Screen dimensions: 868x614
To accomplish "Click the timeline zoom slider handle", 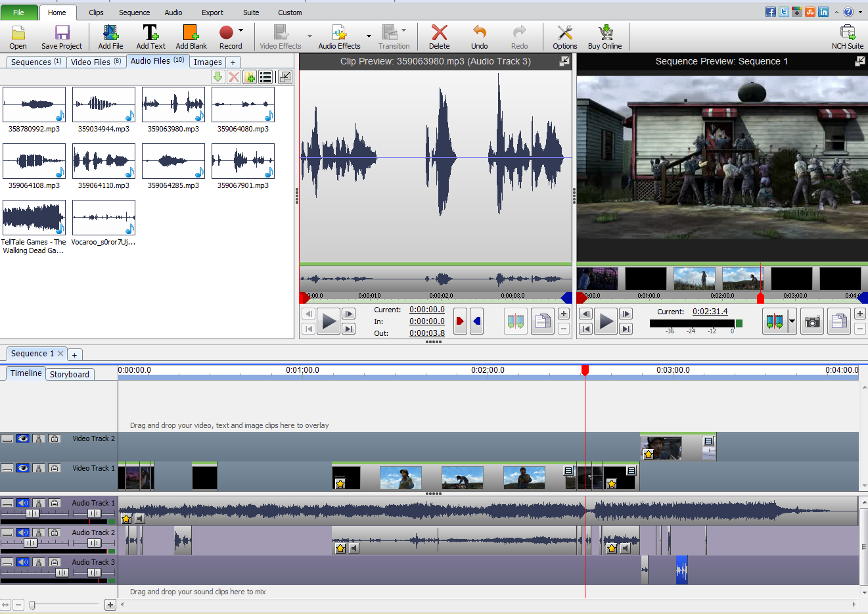I will (x=32, y=605).
